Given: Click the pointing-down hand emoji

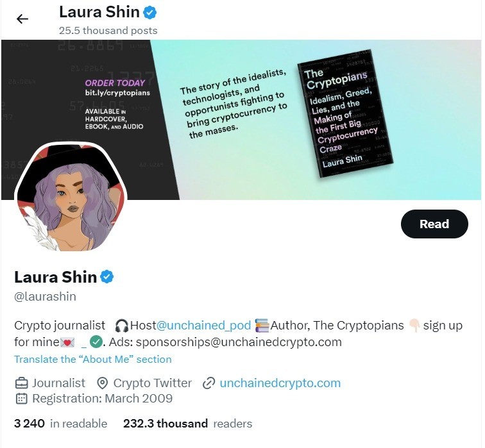Looking at the screenshot, I should tap(414, 326).
